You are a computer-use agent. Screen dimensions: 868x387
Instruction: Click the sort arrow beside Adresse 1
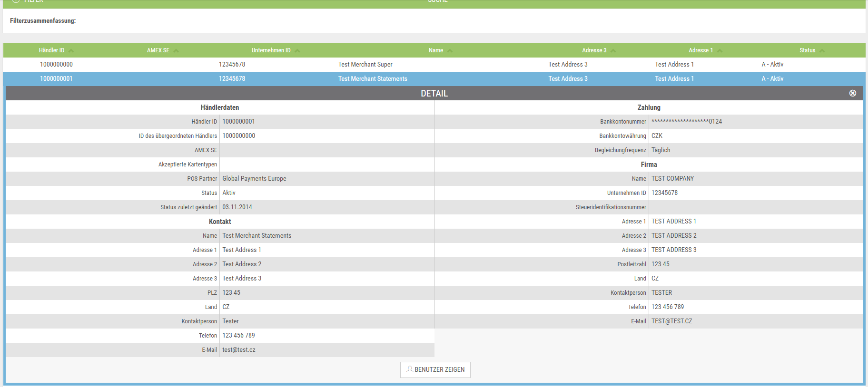720,50
